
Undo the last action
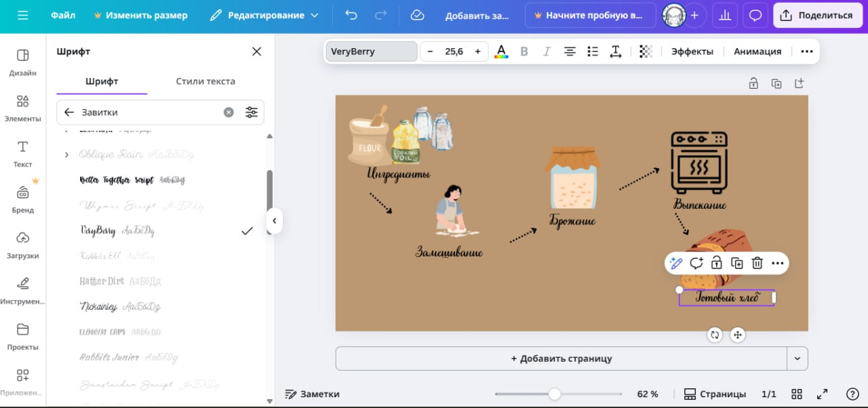(x=351, y=15)
